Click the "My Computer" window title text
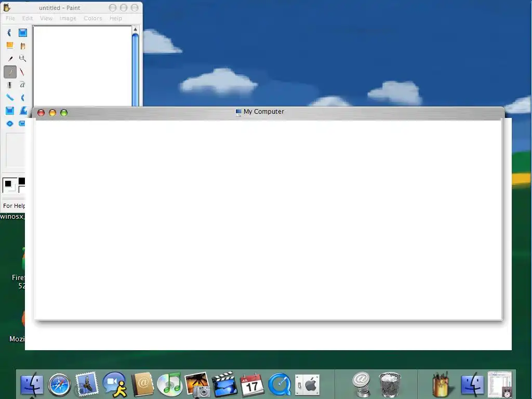Screen dimensions: 532x399 click(263, 112)
